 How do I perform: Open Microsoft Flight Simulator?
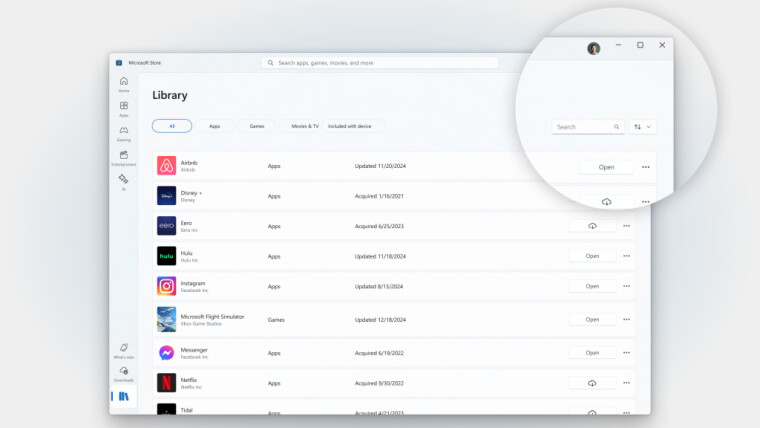[x=592, y=319]
